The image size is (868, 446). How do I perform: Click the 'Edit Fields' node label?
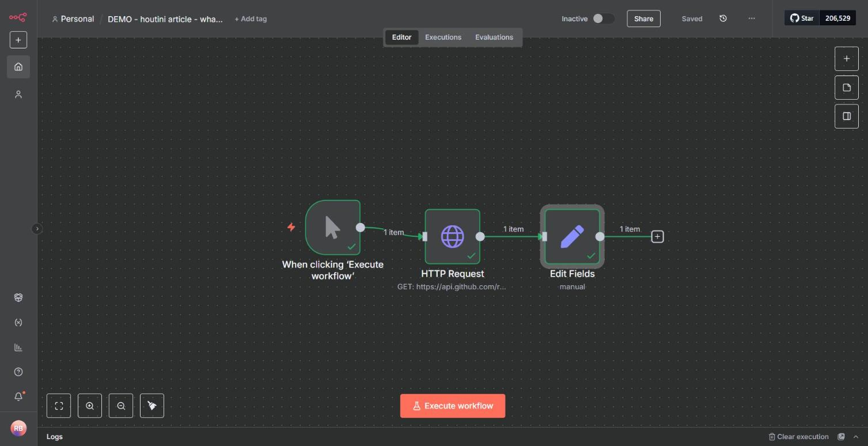tap(572, 274)
